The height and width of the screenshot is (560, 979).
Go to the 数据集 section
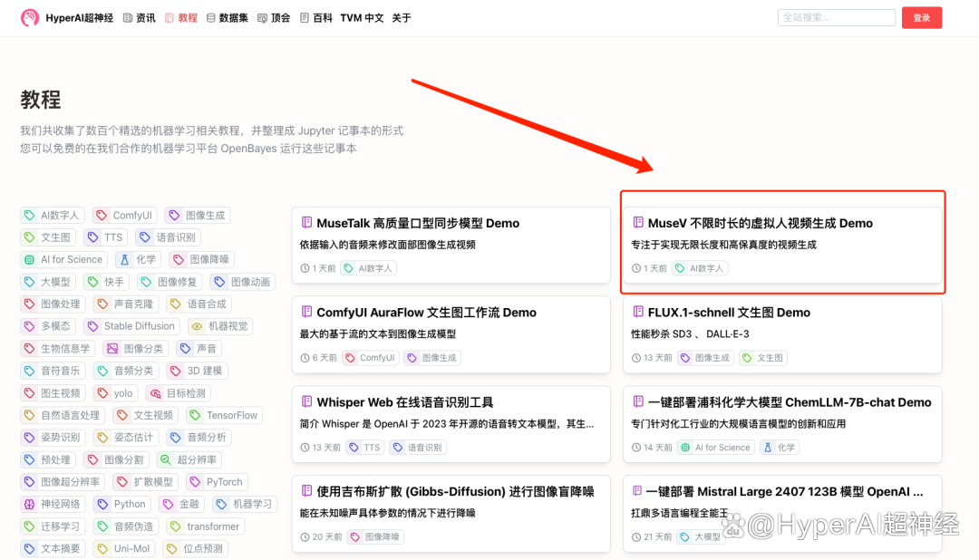(x=228, y=18)
